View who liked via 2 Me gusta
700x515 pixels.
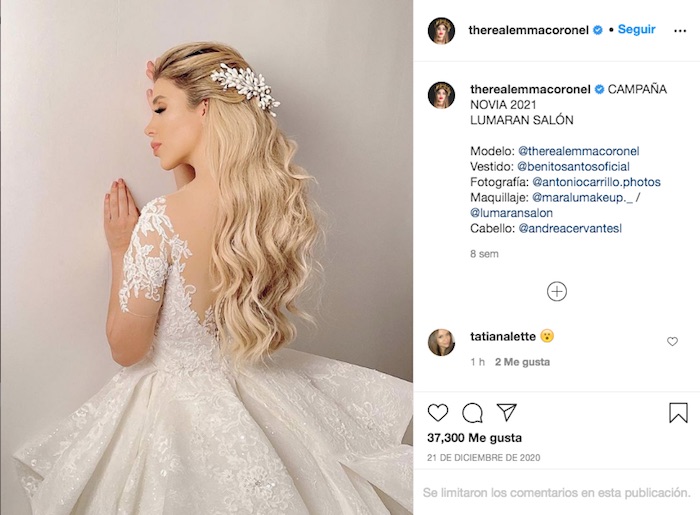(522, 362)
